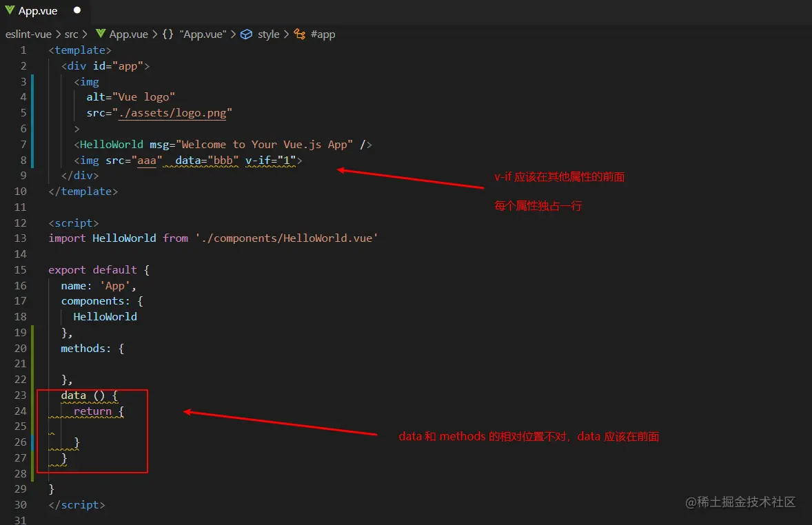Screen dimensions: 812x525
Task: Click export default on line 15
Action: click(92, 270)
